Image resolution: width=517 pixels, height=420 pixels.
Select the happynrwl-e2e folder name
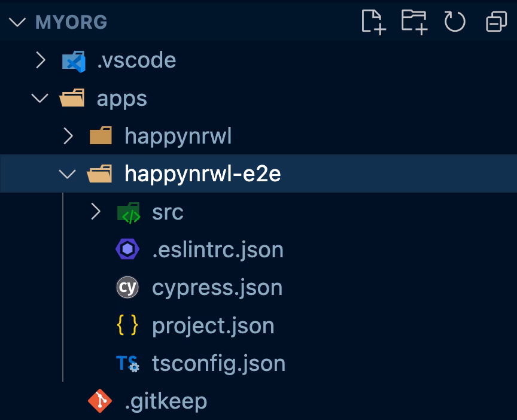click(x=202, y=174)
